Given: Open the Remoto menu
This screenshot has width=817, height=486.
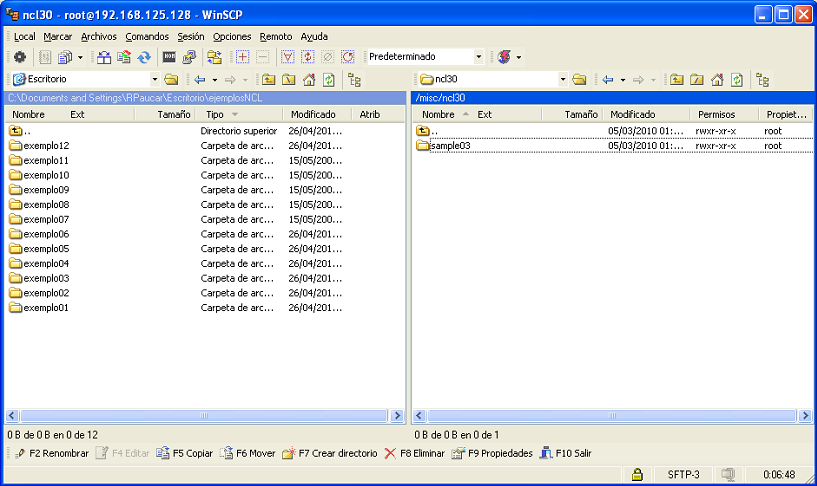Looking at the screenshot, I should [276, 36].
